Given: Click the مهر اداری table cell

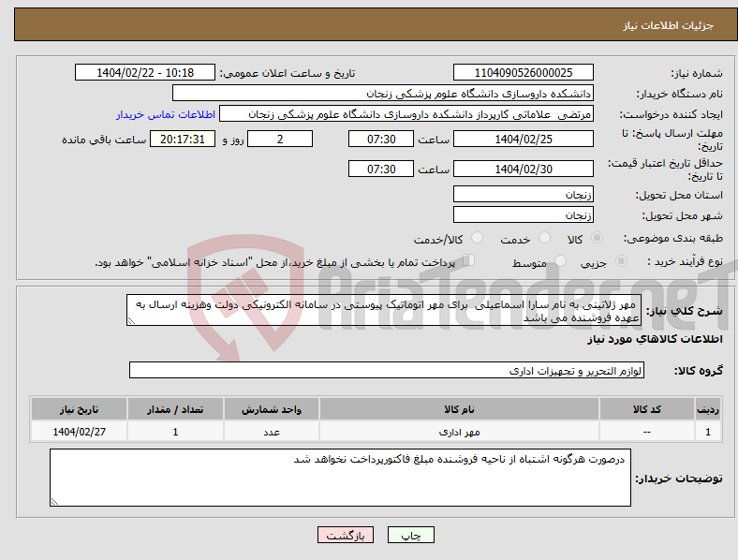Looking at the screenshot, I should (459, 432).
